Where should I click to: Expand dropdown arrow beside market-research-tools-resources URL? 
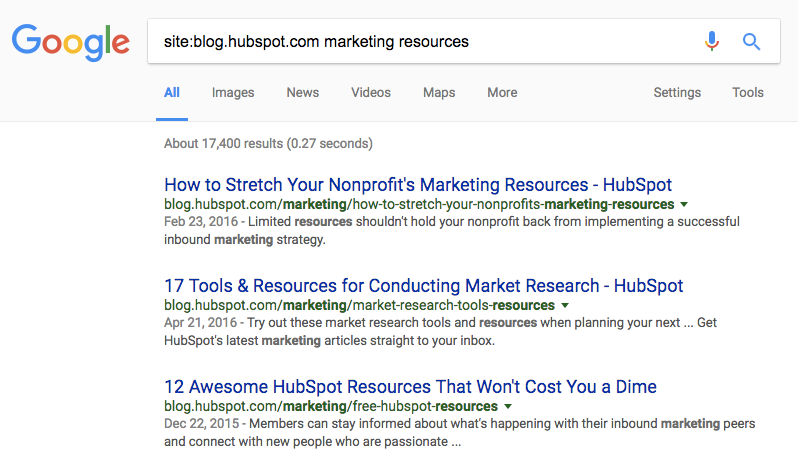pyautogui.click(x=565, y=305)
